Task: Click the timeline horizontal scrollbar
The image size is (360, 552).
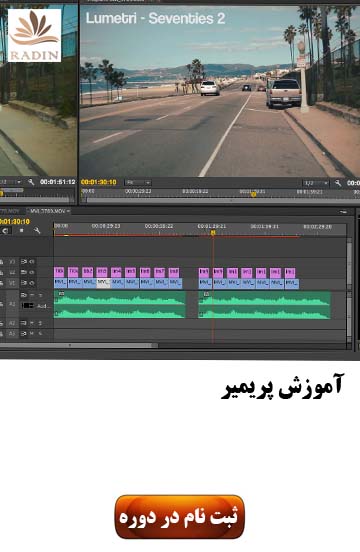Action: [x=79, y=345]
